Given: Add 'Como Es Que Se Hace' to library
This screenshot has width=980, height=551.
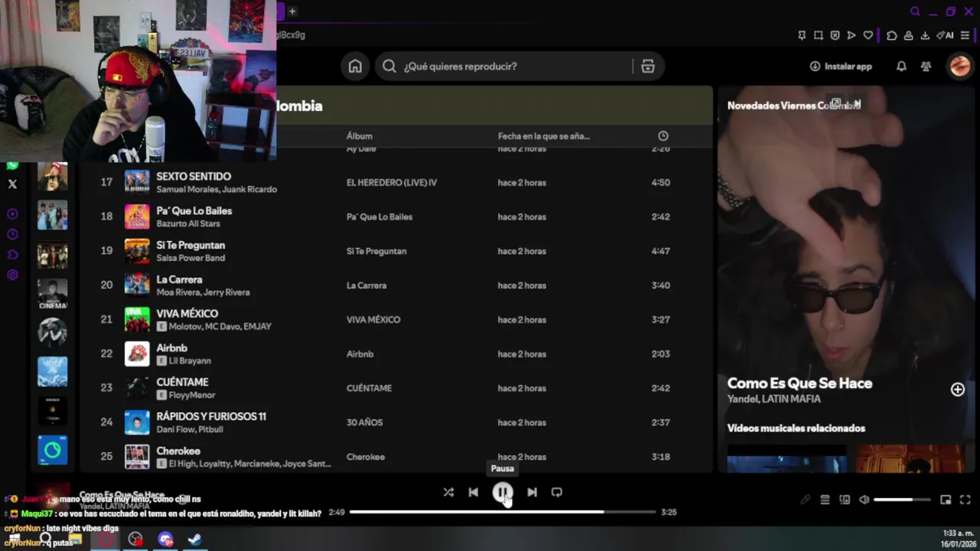Looking at the screenshot, I should pyautogui.click(x=958, y=390).
